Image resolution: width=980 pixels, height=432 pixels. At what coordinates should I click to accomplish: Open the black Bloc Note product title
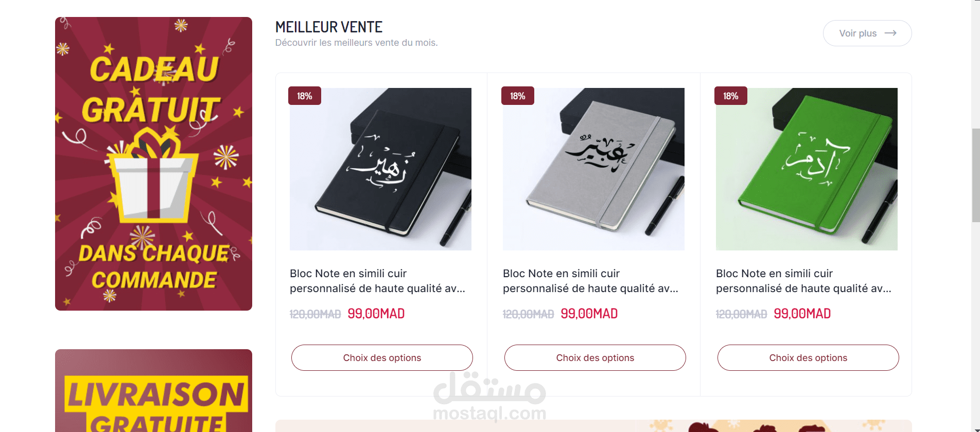(x=377, y=281)
